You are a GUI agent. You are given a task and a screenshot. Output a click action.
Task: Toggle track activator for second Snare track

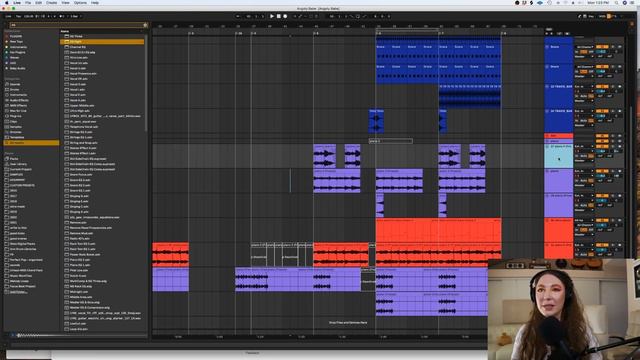click(x=601, y=67)
